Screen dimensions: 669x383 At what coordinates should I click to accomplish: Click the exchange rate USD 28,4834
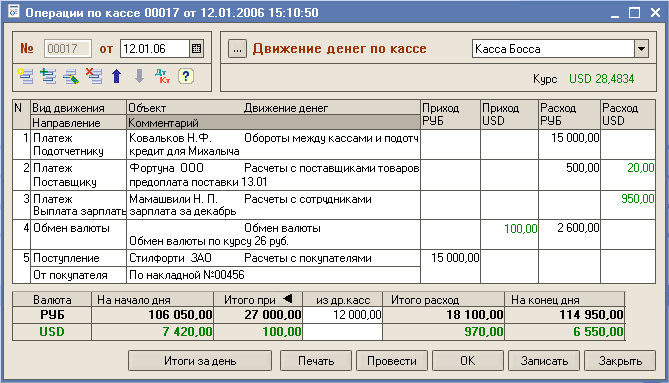pyautogui.click(x=602, y=79)
